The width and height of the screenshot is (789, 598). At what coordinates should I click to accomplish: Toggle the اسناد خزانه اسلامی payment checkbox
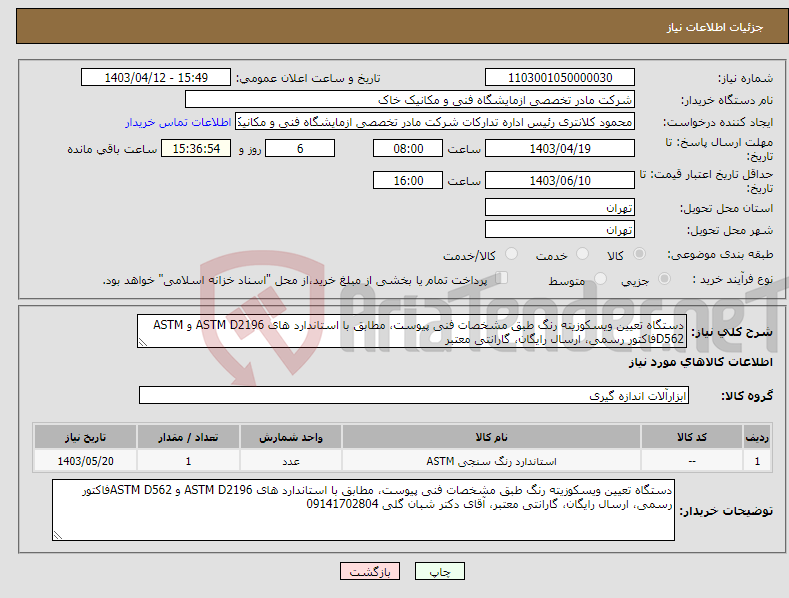point(501,278)
